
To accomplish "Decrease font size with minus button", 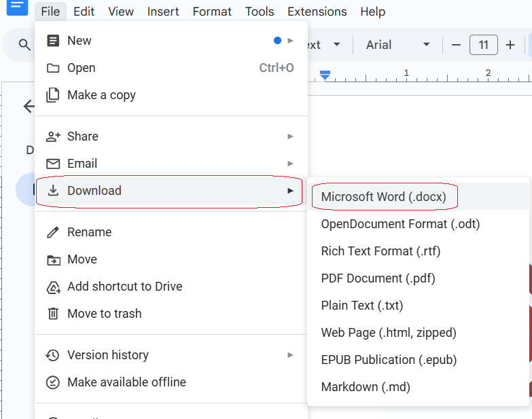I will click(457, 45).
